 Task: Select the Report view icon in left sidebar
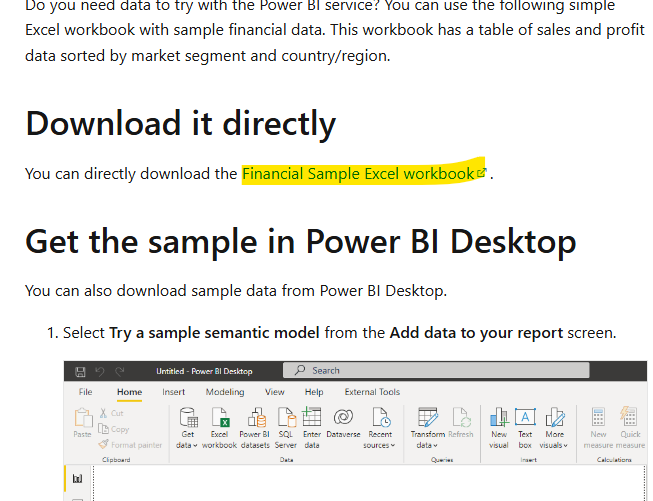coord(77,479)
